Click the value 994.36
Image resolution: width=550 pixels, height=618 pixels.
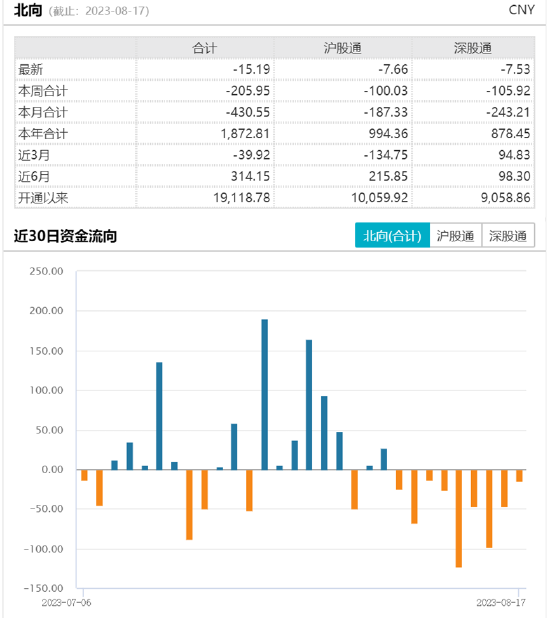tap(388, 133)
